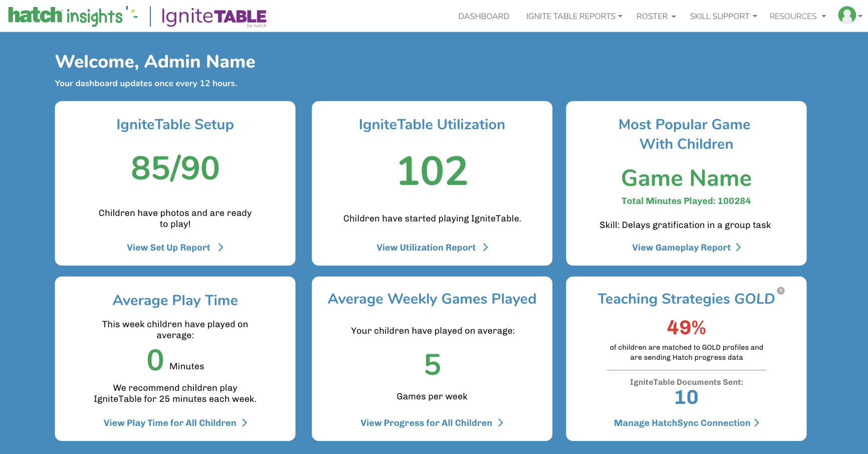The width and height of the screenshot is (868, 454).
Task: Click the Average Play Time card title
Action: (x=175, y=300)
